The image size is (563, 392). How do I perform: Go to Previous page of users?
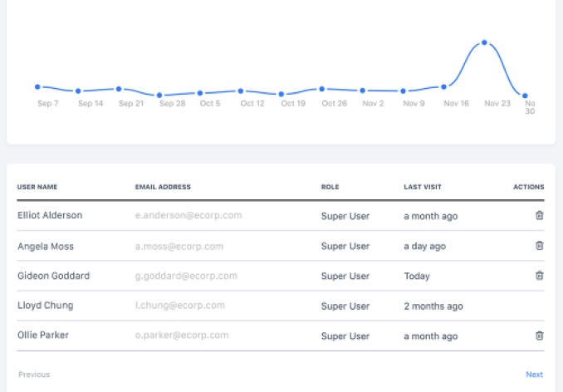click(x=34, y=375)
